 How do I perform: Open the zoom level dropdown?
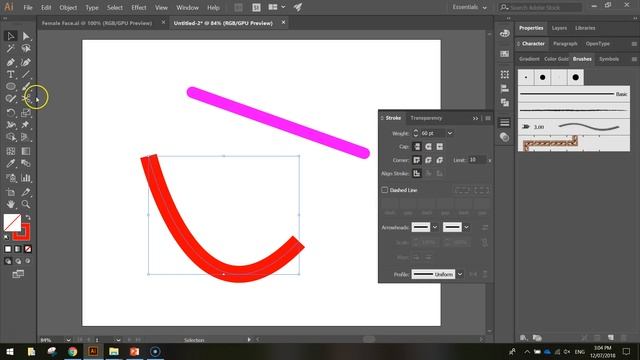click(68, 340)
